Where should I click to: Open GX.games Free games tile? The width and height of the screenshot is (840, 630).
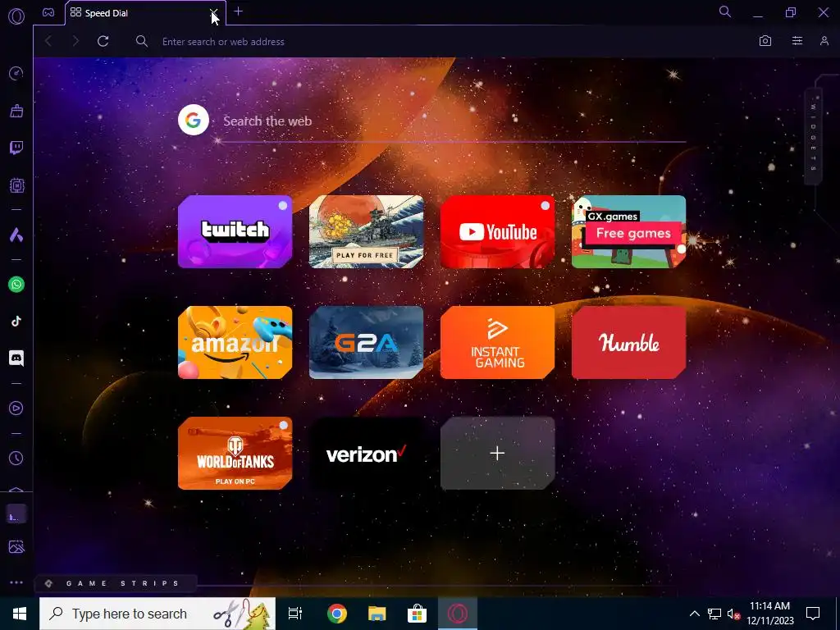click(x=629, y=231)
